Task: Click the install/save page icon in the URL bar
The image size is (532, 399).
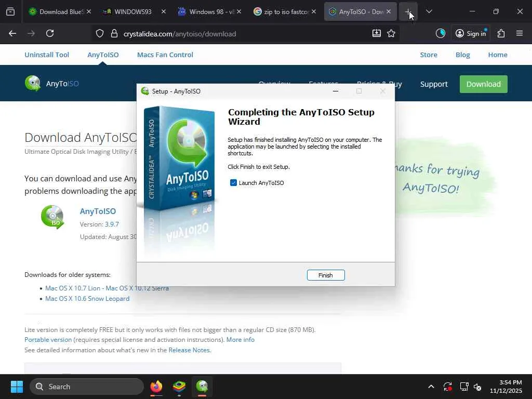Action: click(x=377, y=33)
